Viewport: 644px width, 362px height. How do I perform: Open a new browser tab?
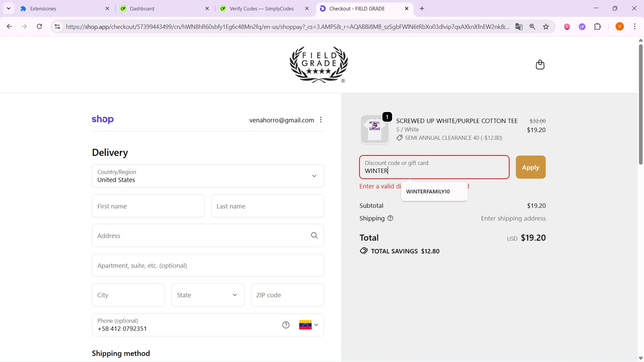click(x=422, y=9)
